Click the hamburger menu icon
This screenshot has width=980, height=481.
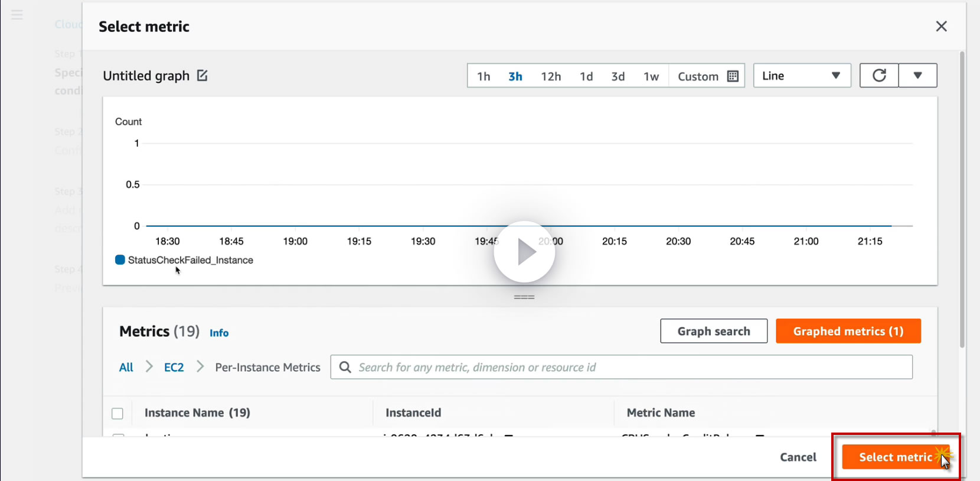(x=17, y=15)
